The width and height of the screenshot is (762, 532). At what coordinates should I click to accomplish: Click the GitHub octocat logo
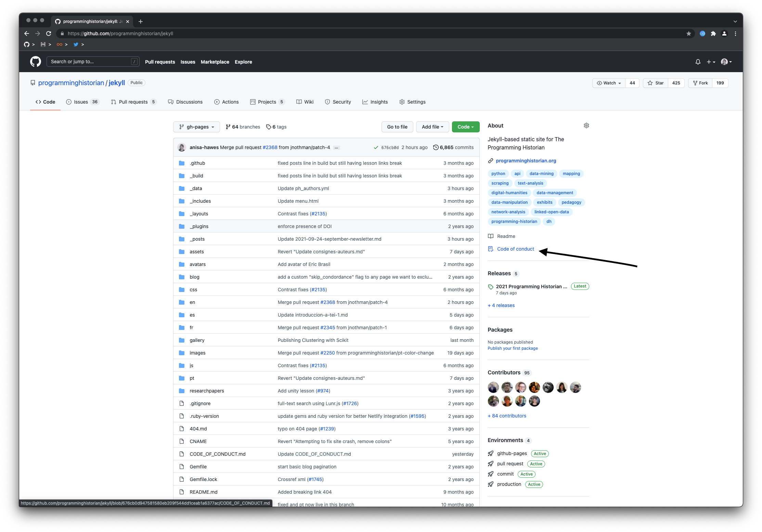coord(35,62)
